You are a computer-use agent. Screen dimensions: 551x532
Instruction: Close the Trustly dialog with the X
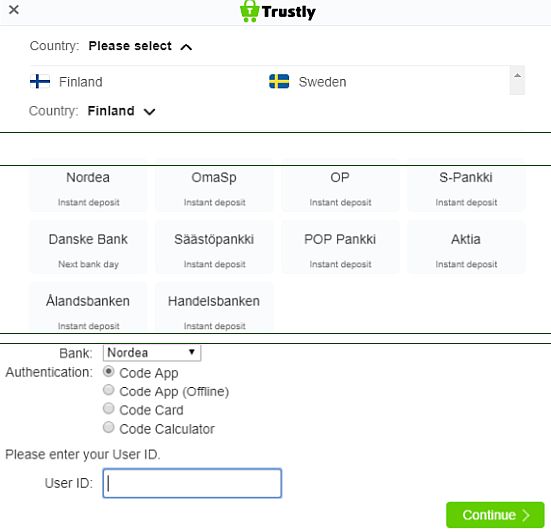click(x=14, y=10)
